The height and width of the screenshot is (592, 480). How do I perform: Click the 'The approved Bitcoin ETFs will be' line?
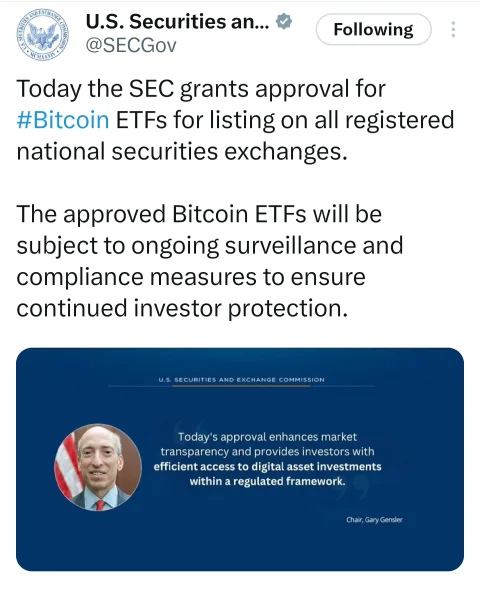point(199,214)
